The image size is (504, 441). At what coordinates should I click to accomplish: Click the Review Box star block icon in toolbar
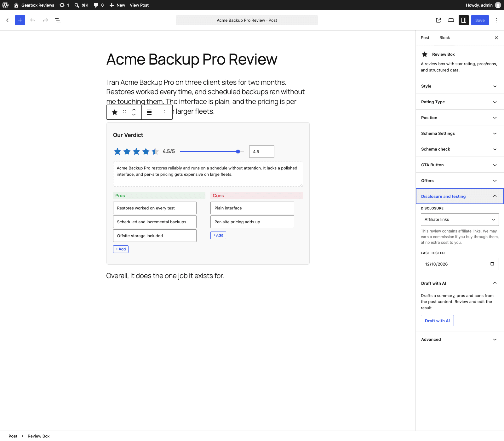point(115,112)
